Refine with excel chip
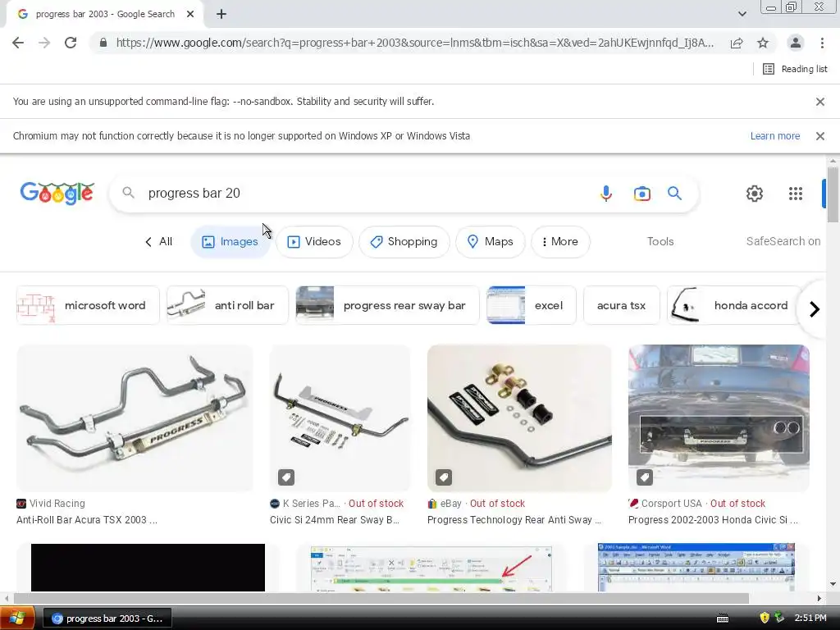The width and height of the screenshot is (840, 630). (x=532, y=305)
